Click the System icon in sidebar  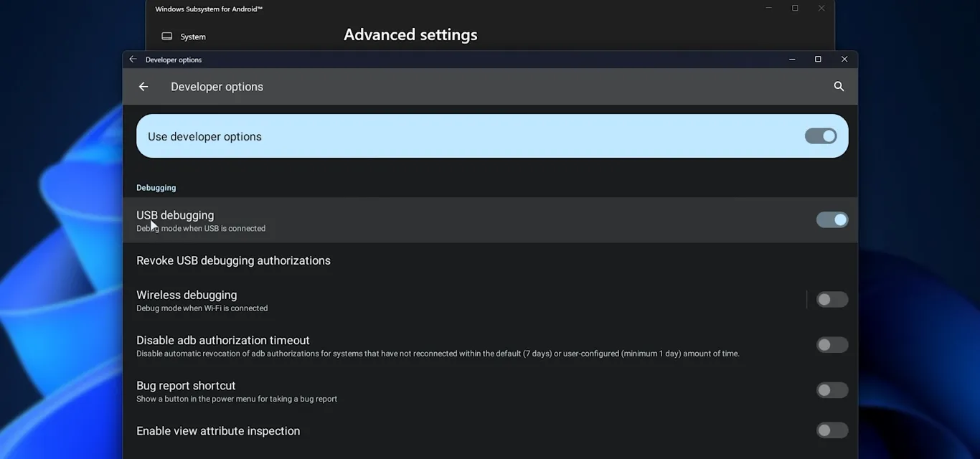click(x=167, y=37)
